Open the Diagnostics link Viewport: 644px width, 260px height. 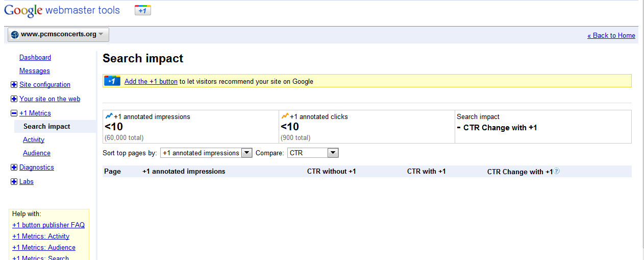coord(36,168)
